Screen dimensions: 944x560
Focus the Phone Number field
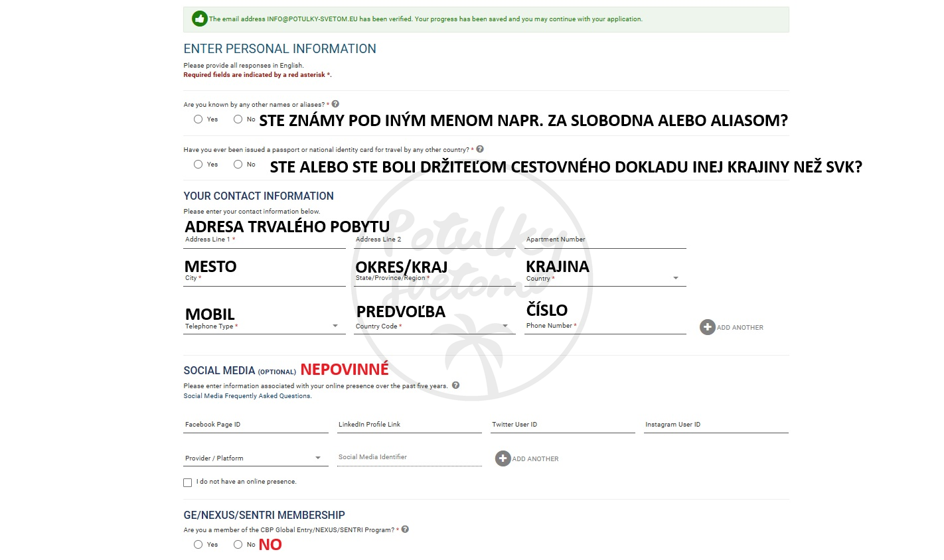605,326
